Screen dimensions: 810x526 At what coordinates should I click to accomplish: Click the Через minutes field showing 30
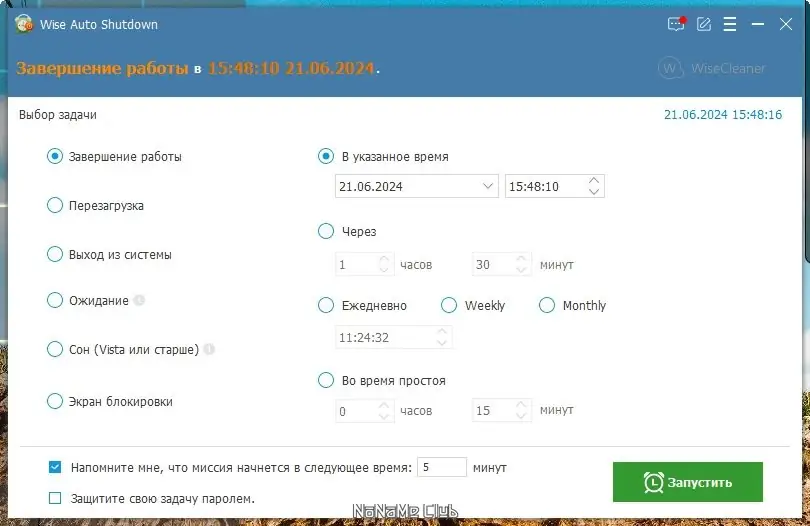pos(502,265)
